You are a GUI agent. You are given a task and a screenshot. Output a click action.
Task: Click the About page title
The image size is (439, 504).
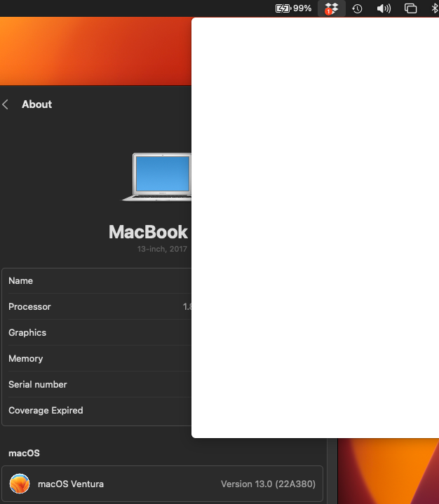[36, 104]
